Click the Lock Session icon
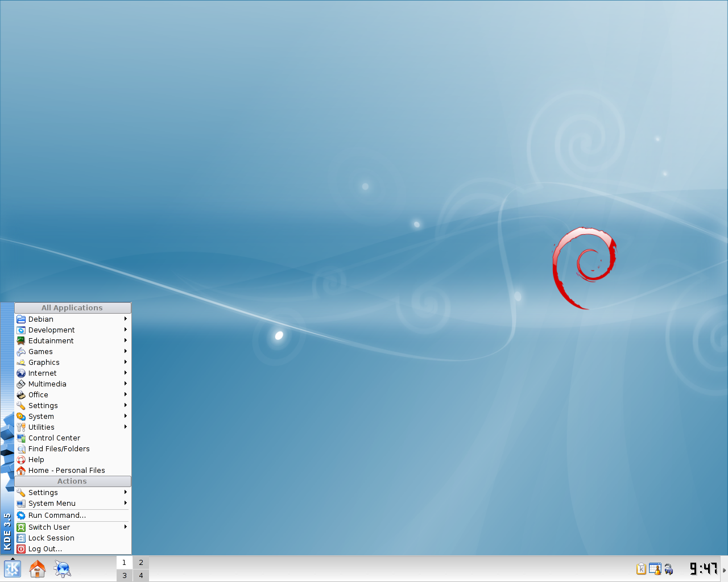 (21, 538)
